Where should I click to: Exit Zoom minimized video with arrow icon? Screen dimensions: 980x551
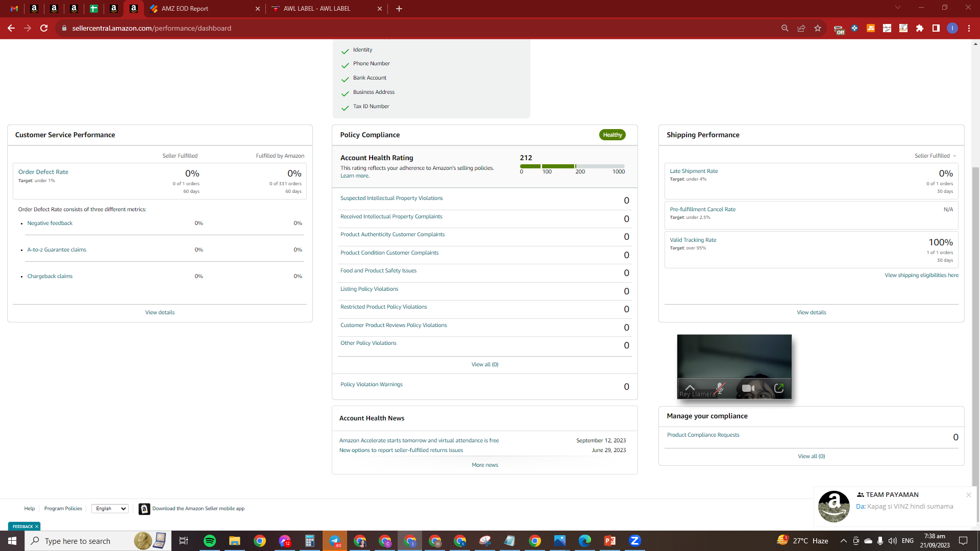point(779,388)
